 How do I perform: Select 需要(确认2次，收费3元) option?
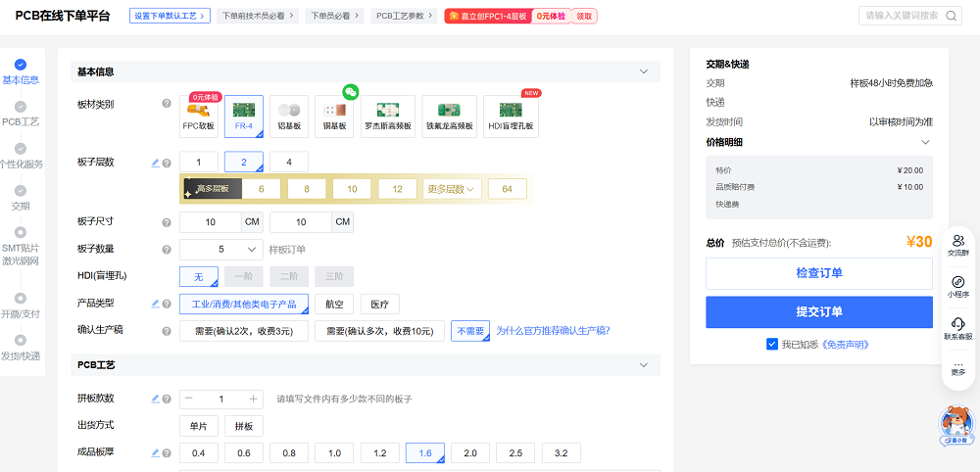pyautogui.click(x=244, y=331)
